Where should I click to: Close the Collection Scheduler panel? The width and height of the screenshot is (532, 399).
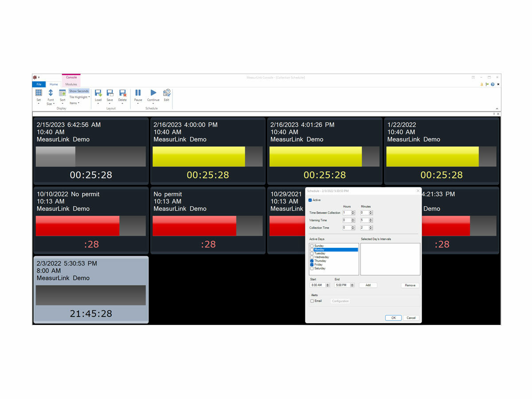[498, 114]
